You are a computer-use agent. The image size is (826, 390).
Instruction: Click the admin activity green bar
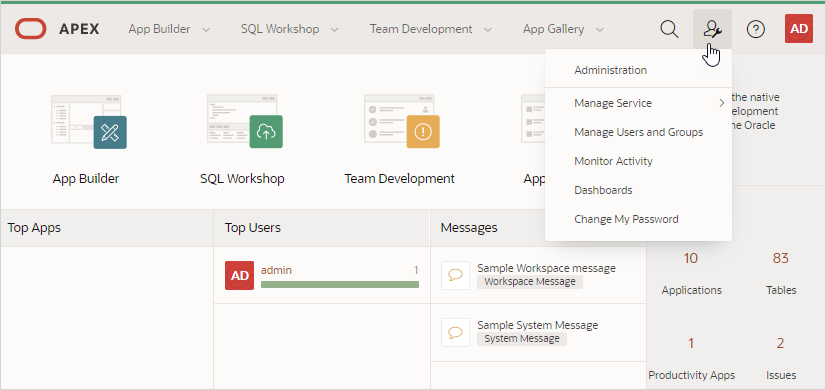point(340,285)
